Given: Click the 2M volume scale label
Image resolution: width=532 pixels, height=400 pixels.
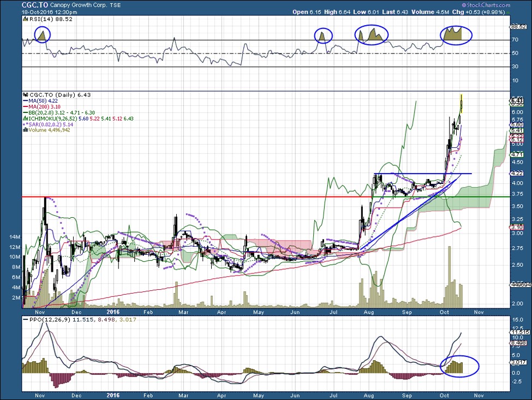Looking at the screenshot, I should (16, 297).
